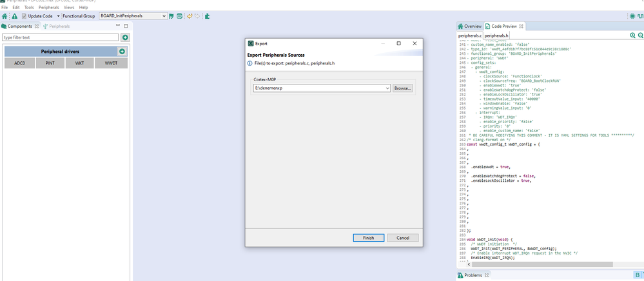The image size is (644, 281).
Task: Click the green puzzle-piece icon in toolbar
Action: 208,16
